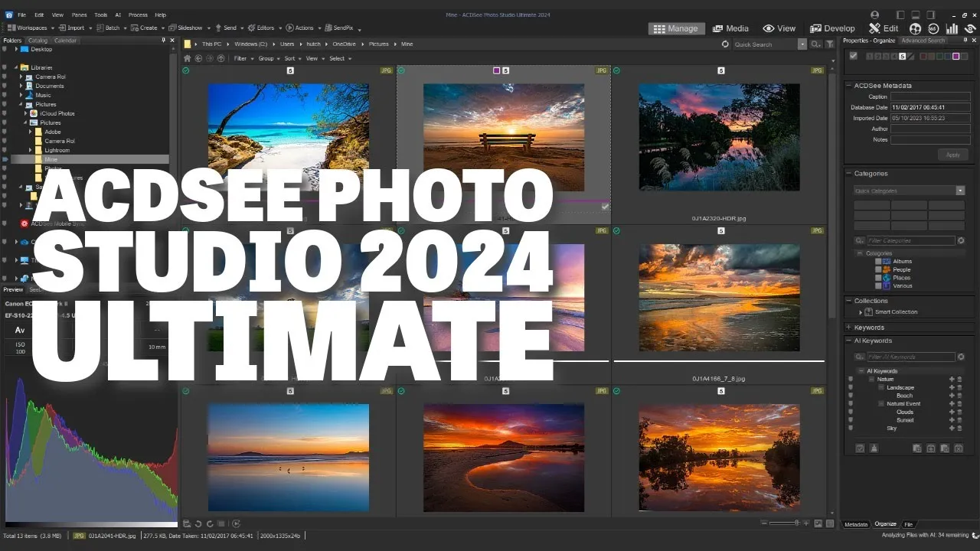The height and width of the screenshot is (551, 980).
Task: Open the Filter dropdown
Action: click(x=242, y=58)
